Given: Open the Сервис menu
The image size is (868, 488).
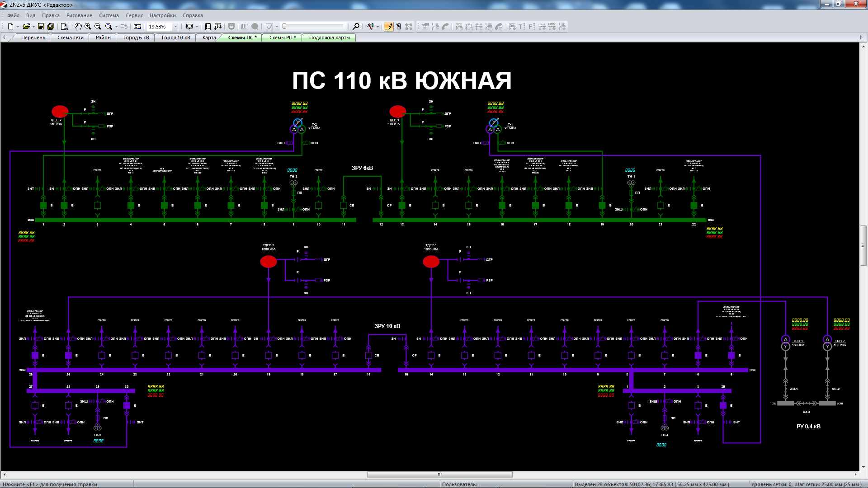Looking at the screenshot, I should click(134, 15).
